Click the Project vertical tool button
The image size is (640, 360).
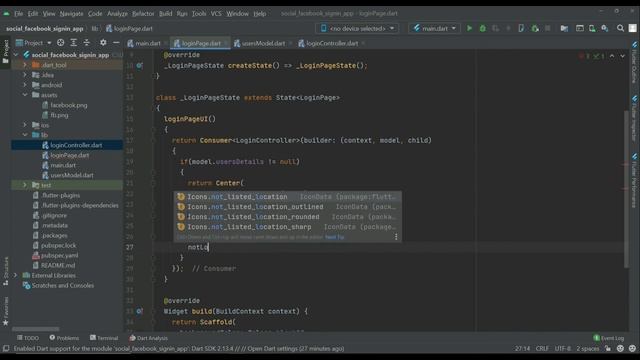click(6, 51)
